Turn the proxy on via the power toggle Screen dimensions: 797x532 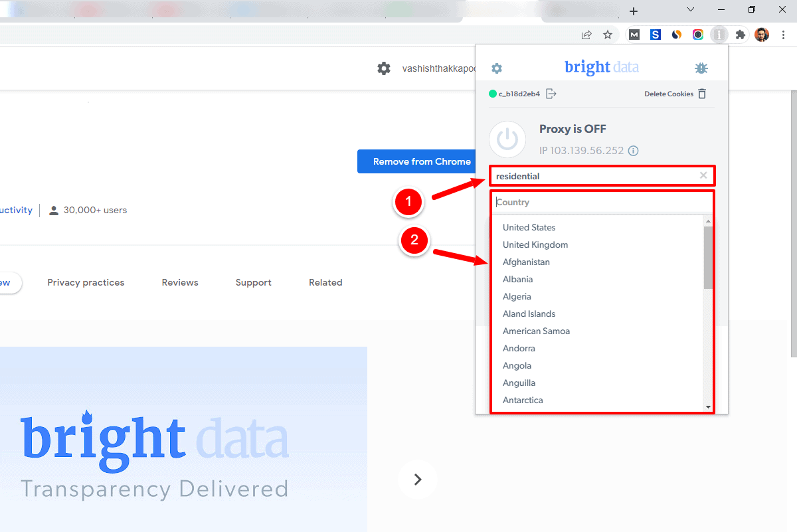(507, 139)
